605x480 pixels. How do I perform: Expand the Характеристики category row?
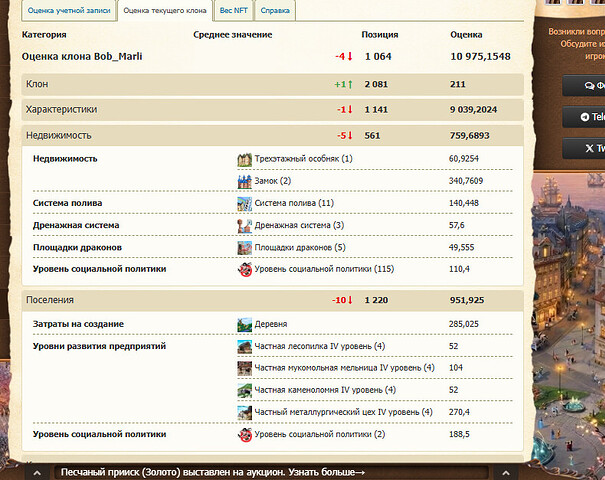pyautogui.click(x=272, y=110)
